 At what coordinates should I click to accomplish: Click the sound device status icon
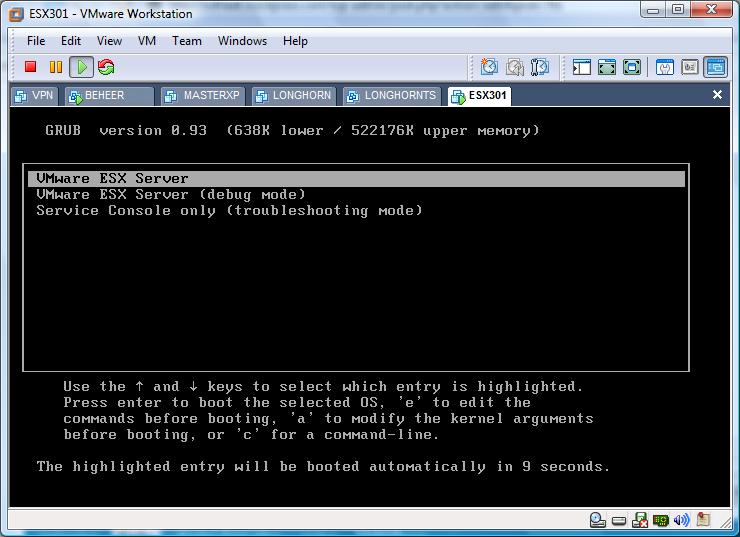(682, 521)
